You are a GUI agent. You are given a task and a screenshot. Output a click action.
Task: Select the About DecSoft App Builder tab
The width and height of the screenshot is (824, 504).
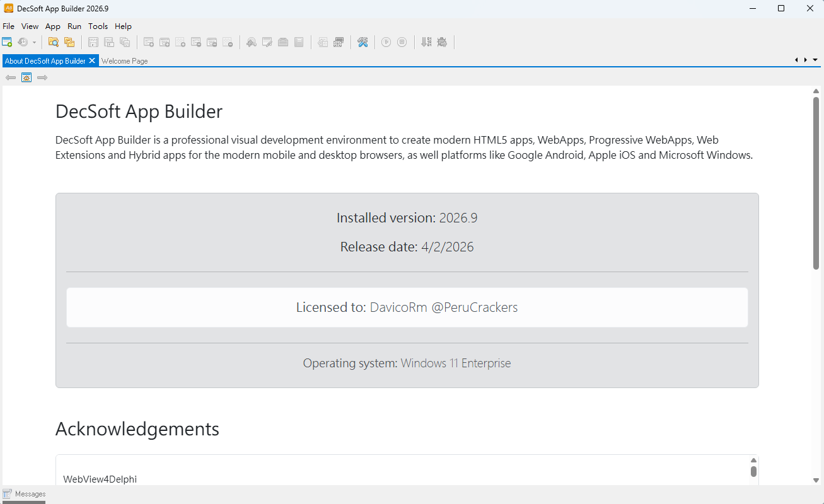pos(45,61)
